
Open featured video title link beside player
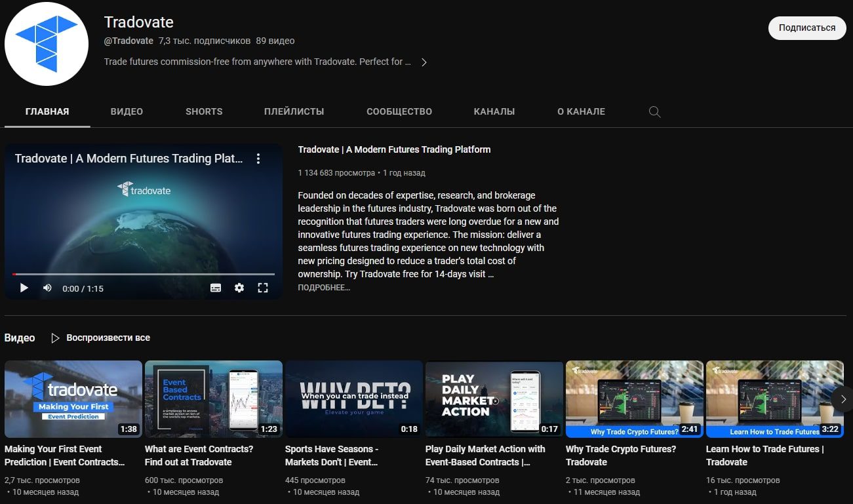tap(394, 149)
